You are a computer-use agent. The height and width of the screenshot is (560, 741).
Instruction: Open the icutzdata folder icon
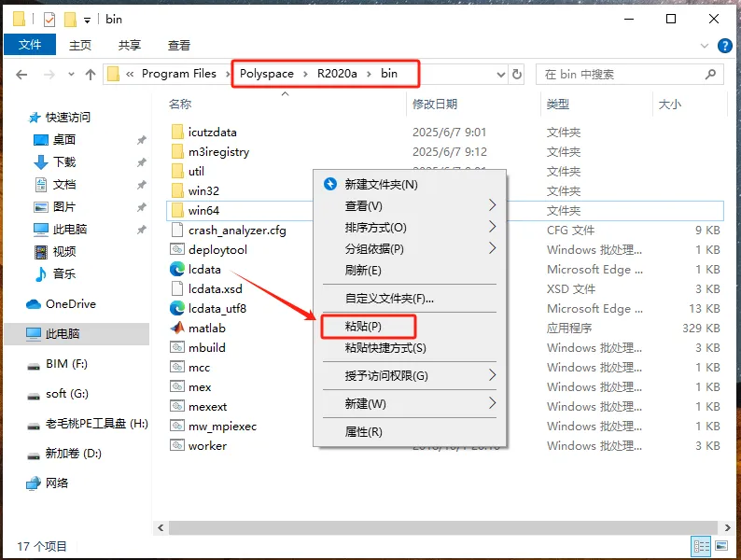pos(177,132)
